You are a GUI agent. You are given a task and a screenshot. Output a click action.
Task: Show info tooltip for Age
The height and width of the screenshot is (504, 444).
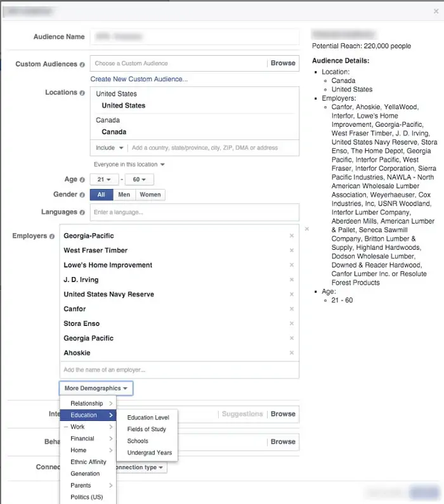tap(82, 179)
